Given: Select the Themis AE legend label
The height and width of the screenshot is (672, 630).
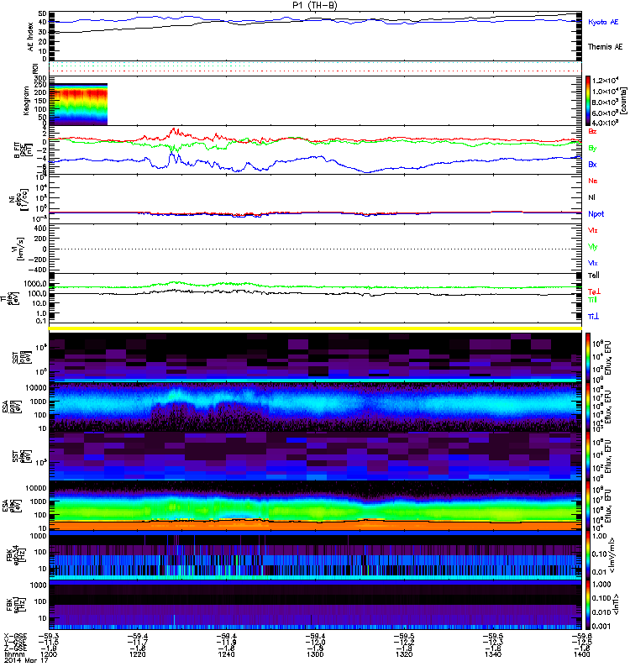Looking at the screenshot, I should 605,49.
